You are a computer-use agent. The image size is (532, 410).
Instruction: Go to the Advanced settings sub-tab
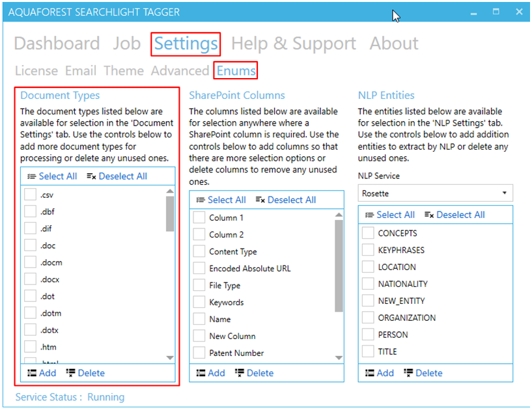pos(180,71)
